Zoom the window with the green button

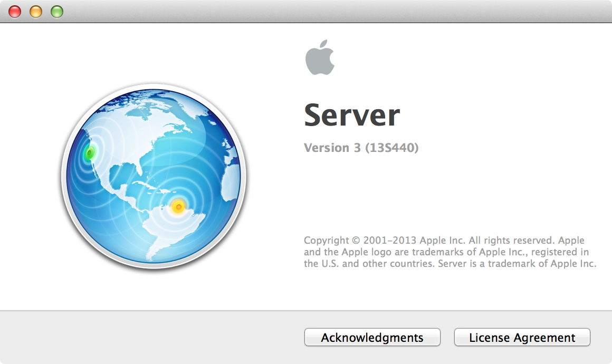[x=56, y=11]
